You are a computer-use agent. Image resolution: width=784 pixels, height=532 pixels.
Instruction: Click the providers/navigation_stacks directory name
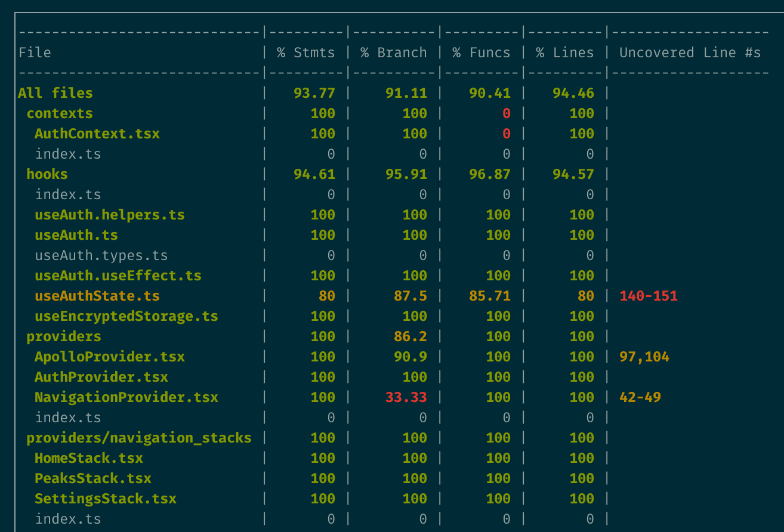[x=139, y=438]
